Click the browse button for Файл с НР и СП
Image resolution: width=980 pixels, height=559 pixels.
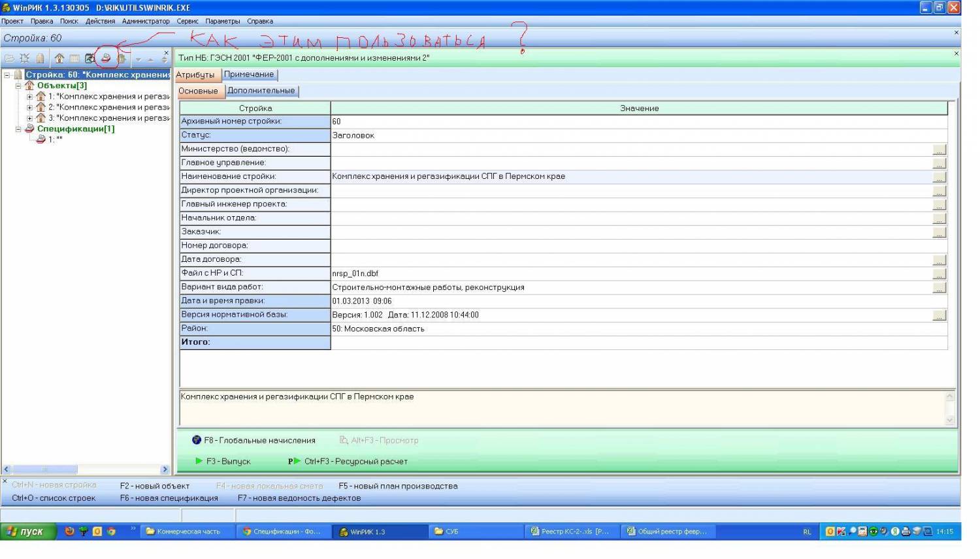click(939, 274)
